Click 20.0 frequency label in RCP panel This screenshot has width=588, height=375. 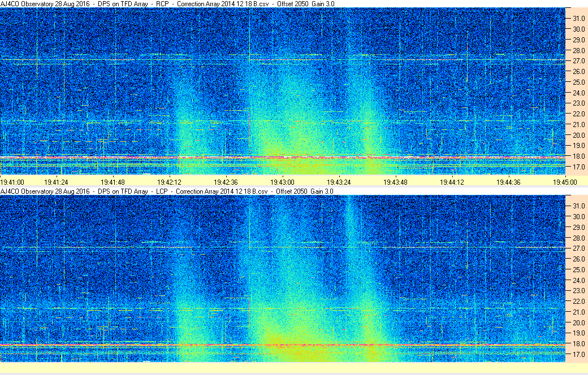point(578,135)
